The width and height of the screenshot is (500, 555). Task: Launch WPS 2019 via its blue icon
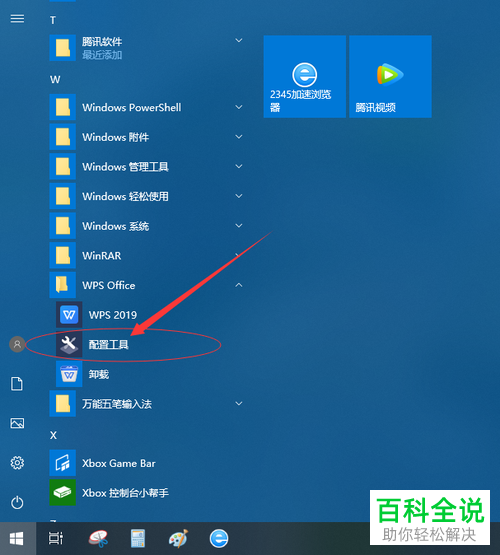pos(69,315)
